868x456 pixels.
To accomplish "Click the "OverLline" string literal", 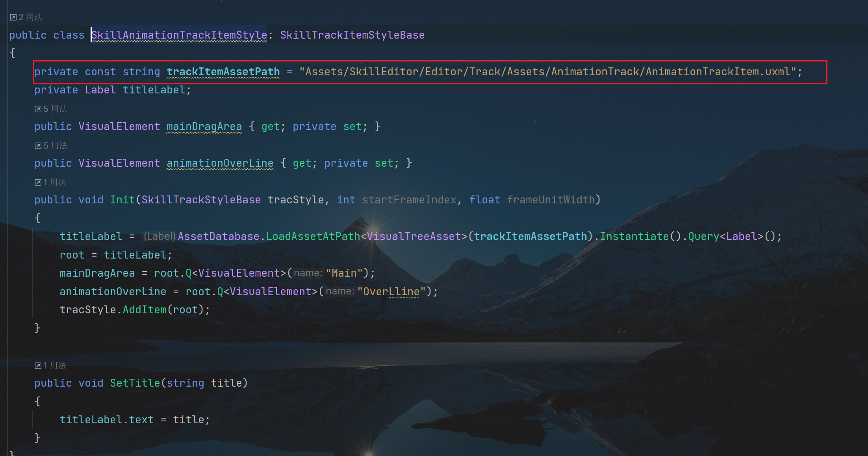I will 391,292.
